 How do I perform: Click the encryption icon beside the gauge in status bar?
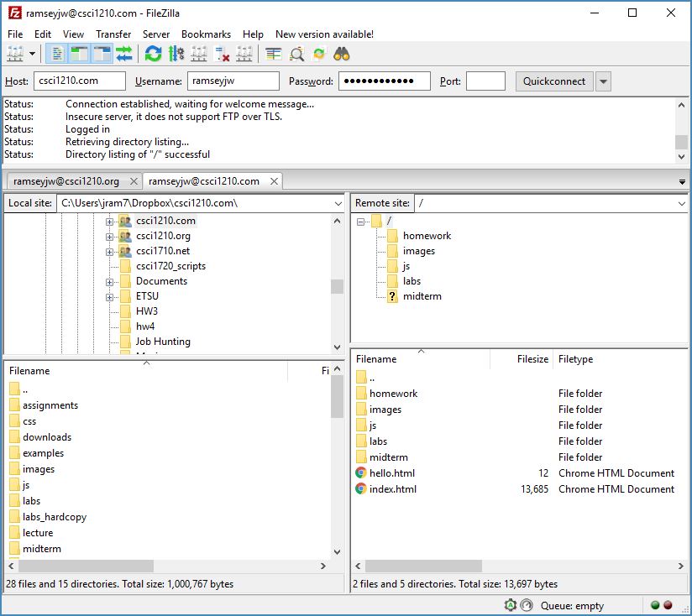(510, 605)
